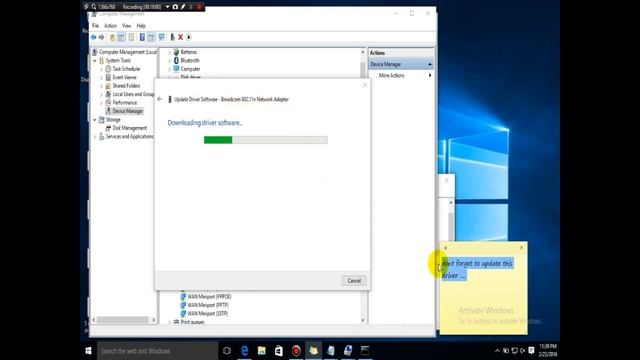The height and width of the screenshot is (360, 640).
Task: Click the device list scroll-down arrow
Action: pyautogui.click(x=363, y=320)
